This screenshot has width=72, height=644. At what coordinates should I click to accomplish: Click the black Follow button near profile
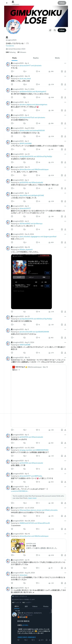(x=62, y=30)
